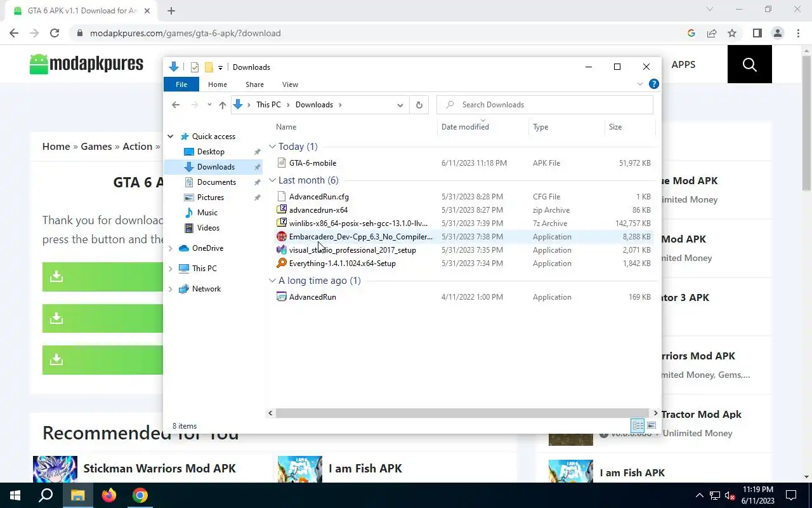Select the Embarcadero Dev-Cpp installer icon
The image size is (812, 508).
282,237
